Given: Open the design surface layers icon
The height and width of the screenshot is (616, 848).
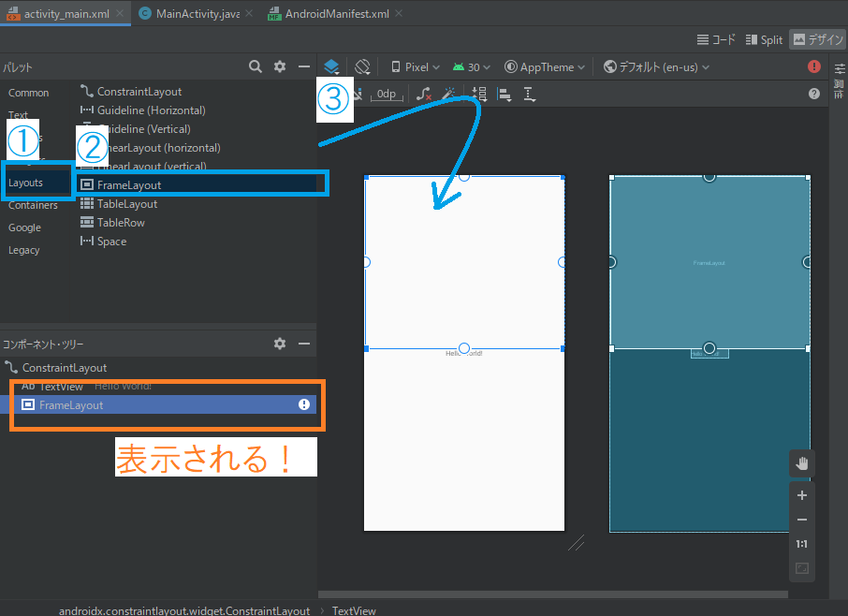Looking at the screenshot, I should click(332, 66).
